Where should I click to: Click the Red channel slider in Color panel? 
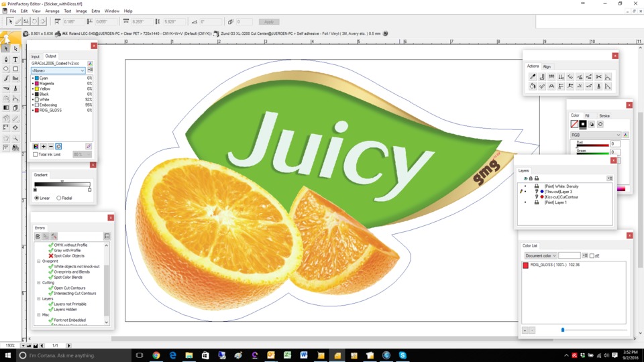[x=593, y=145]
